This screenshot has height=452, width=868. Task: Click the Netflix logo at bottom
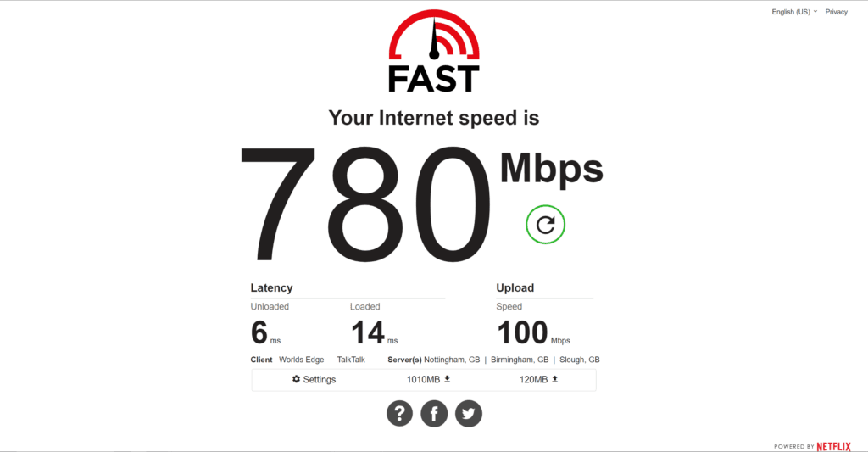pyautogui.click(x=834, y=446)
